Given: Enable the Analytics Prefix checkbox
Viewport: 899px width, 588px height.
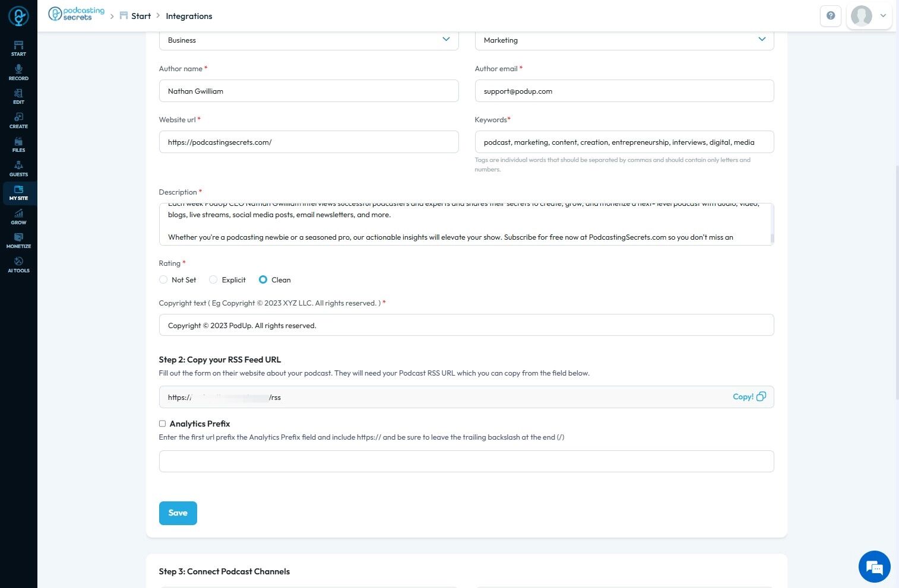Looking at the screenshot, I should 162,424.
